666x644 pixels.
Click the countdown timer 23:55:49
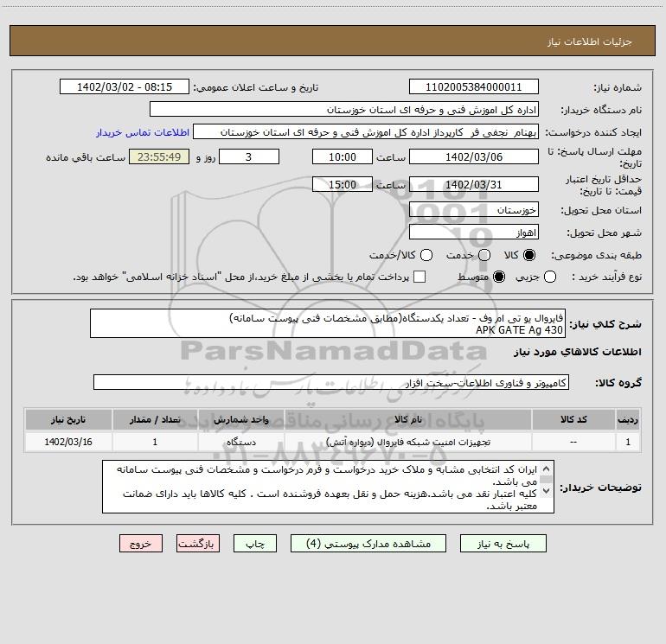(159, 156)
